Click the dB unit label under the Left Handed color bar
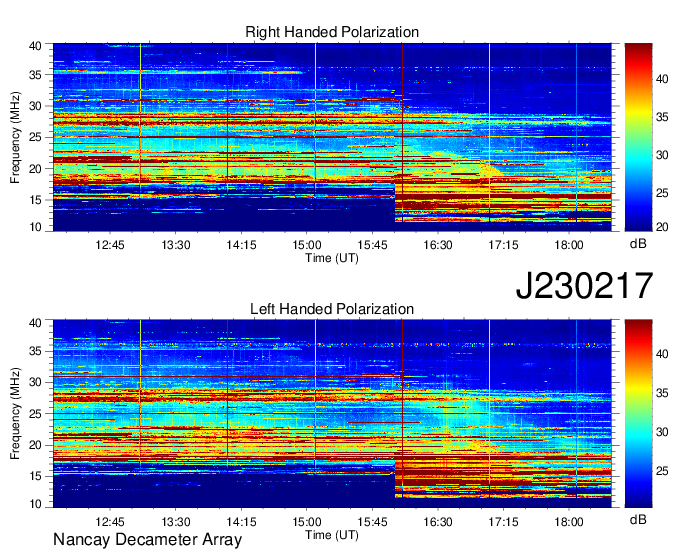Image resolution: width=680 pixels, height=552 pixels. point(638,519)
